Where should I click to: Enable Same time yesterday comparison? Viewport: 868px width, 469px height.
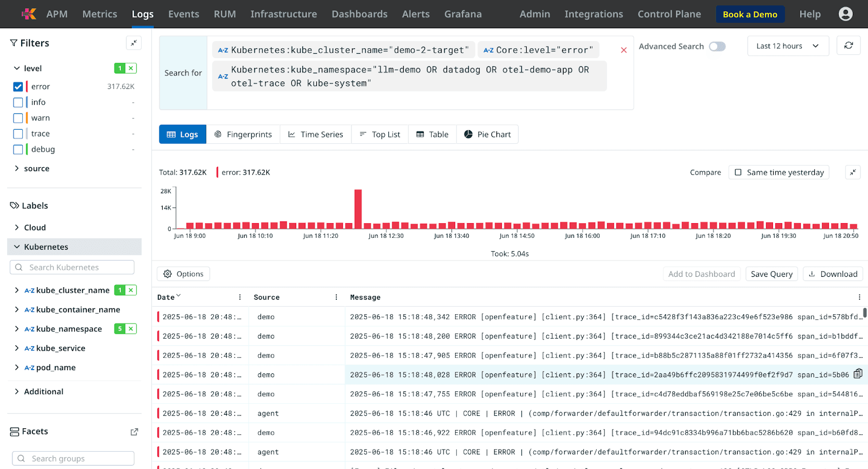point(779,172)
